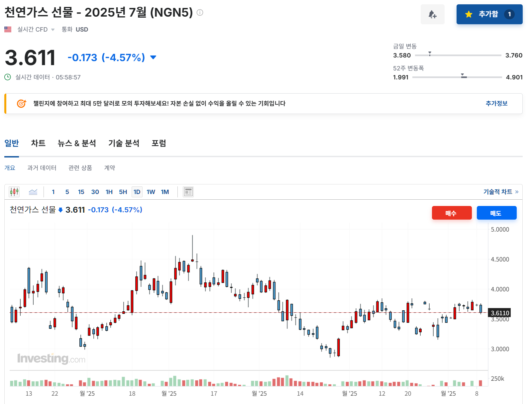The height and width of the screenshot is (404, 532).
Task: Click the star icon in the 추가함 button
Action: point(468,14)
